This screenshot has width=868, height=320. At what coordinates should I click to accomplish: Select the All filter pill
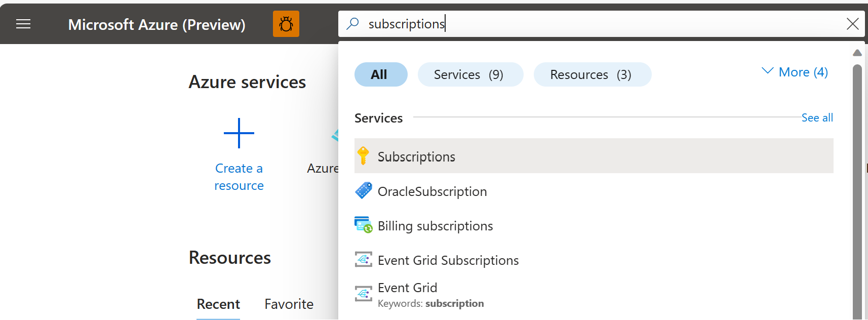381,74
